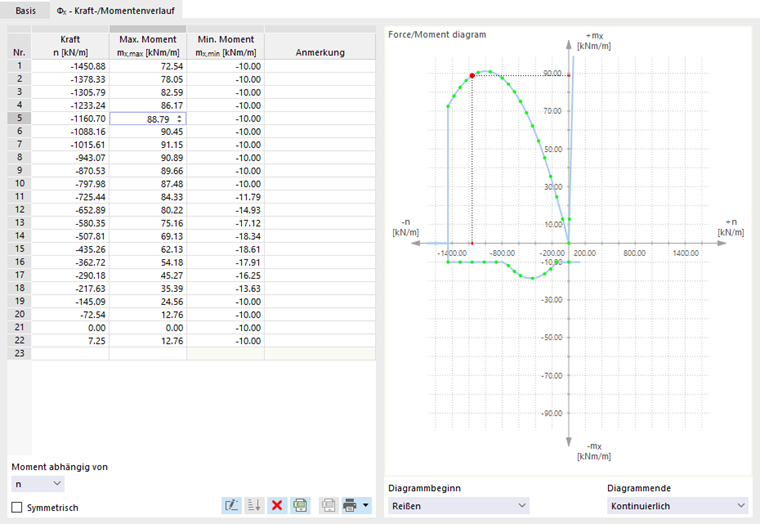Click the printer icon

click(x=350, y=506)
